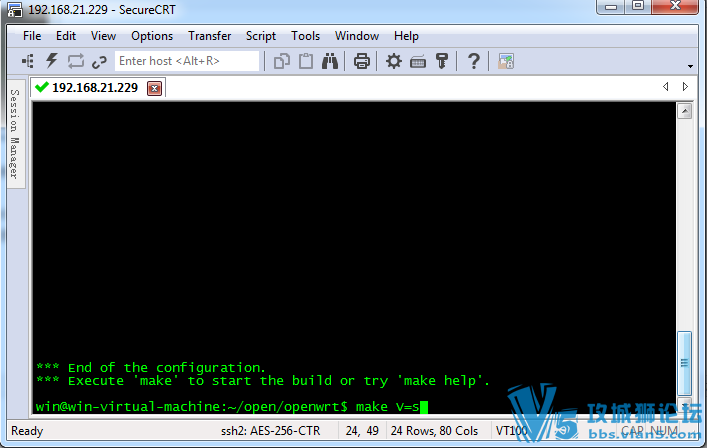
Task: Click the "Execute 'make' to start" line
Action: (263, 381)
